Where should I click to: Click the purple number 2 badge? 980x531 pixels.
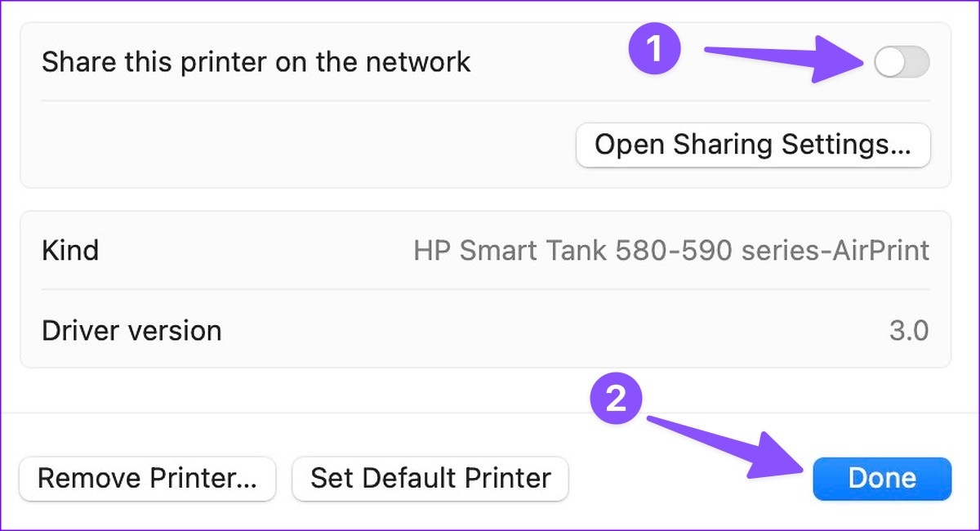point(617,400)
